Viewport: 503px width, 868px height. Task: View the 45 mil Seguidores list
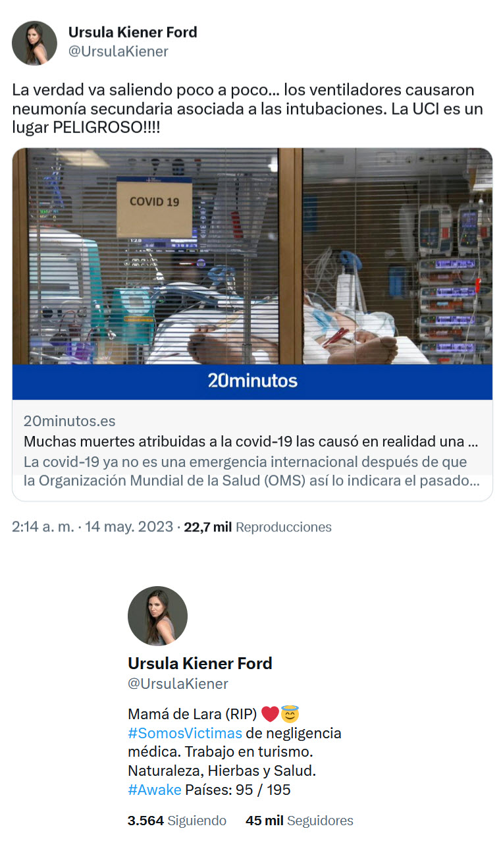point(300,821)
